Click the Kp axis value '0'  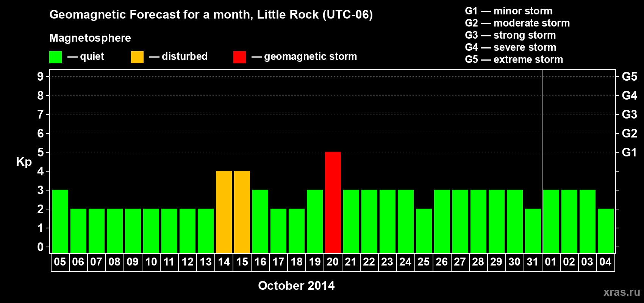pyautogui.click(x=41, y=247)
